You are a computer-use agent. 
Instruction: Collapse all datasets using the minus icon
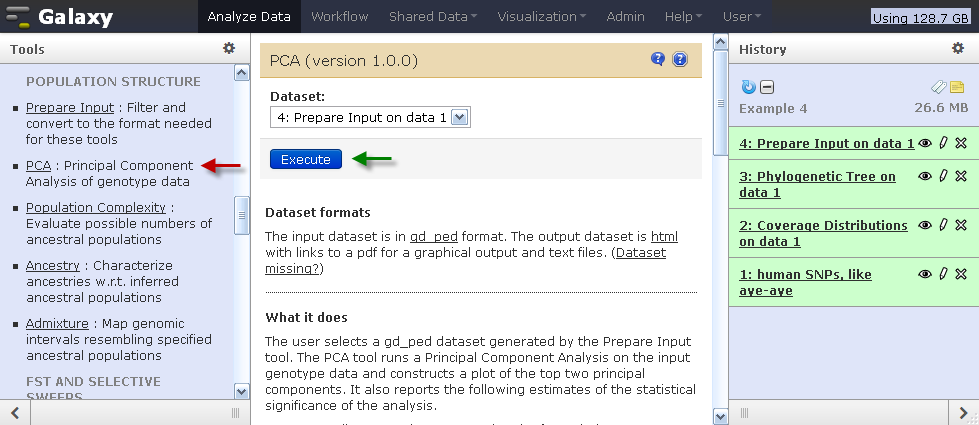[767, 87]
